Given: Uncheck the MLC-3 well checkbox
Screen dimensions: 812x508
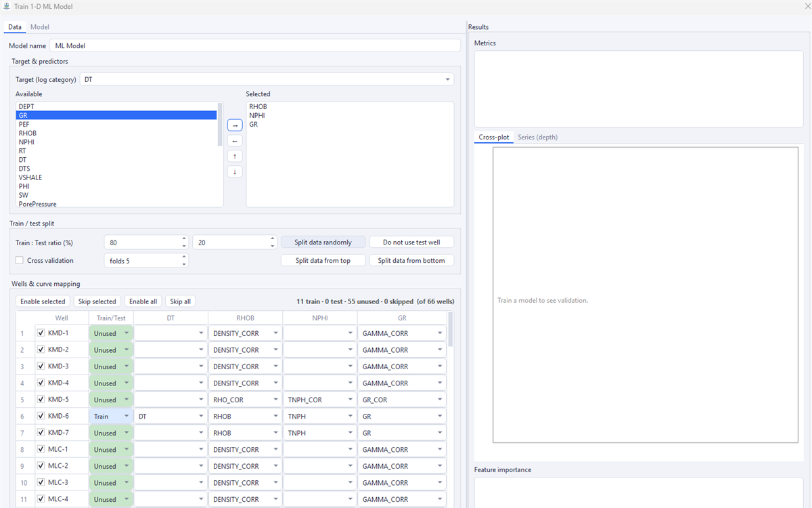Looking at the screenshot, I should (x=41, y=482).
